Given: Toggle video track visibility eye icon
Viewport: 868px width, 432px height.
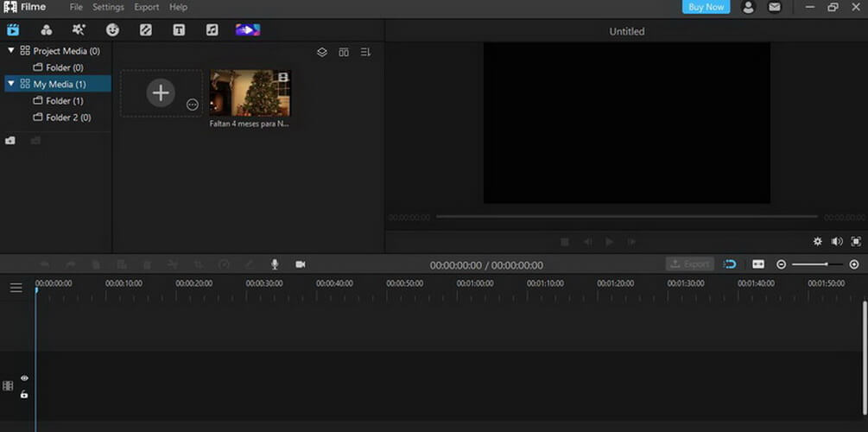Looking at the screenshot, I should [x=24, y=378].
